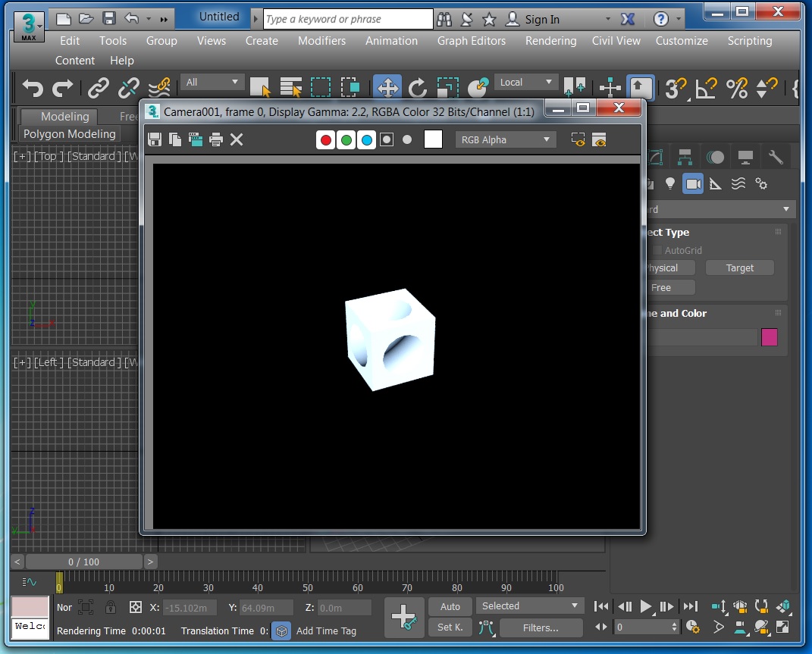Open the Rendering menu
The image size is (812, 654).
550,41
